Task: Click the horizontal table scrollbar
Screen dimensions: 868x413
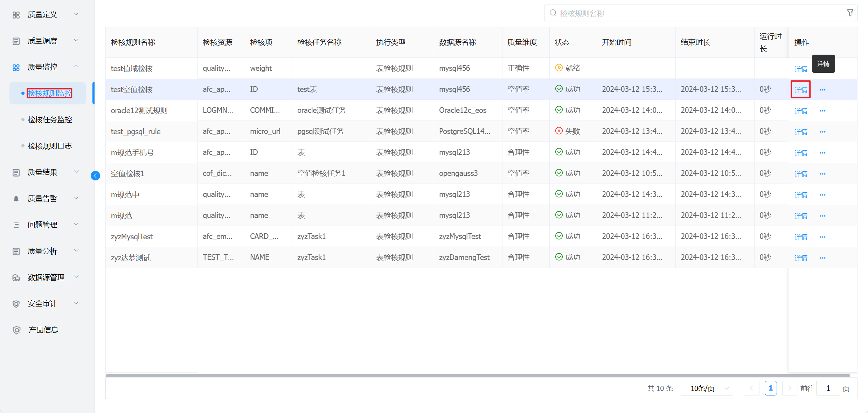Action: [x=478, y=376]
